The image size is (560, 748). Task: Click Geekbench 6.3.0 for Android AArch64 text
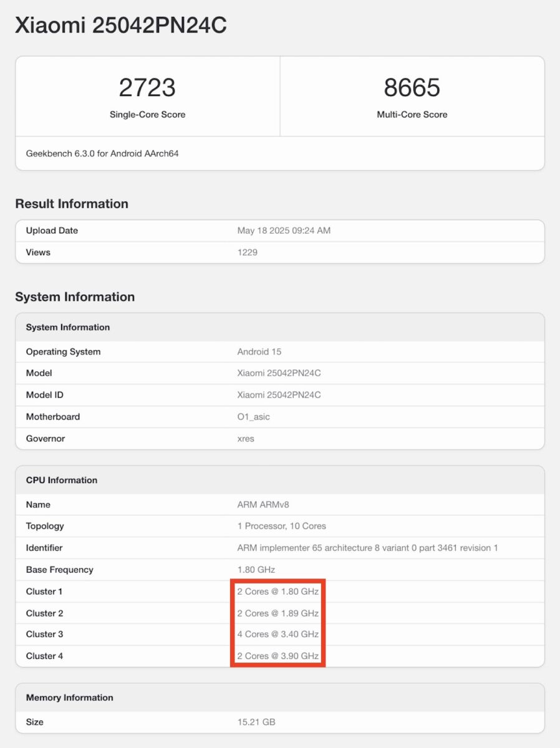click(x=102, y=153)
